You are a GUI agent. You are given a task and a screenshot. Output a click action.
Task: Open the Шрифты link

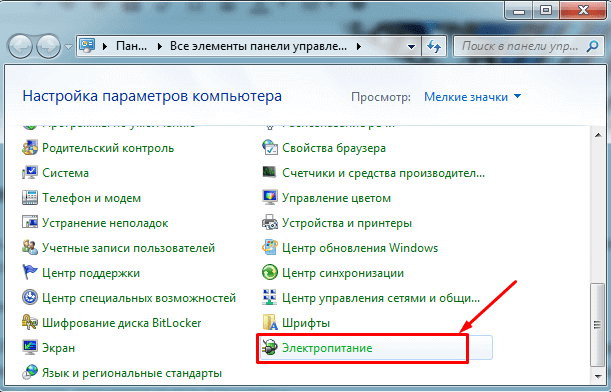pyautogui.click(x=306, y=323)
